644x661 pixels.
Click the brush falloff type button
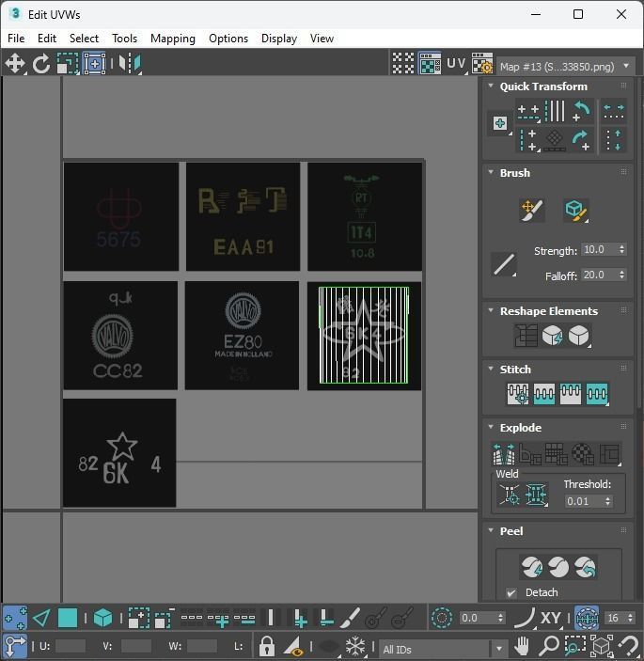click(x=504, y=265)
